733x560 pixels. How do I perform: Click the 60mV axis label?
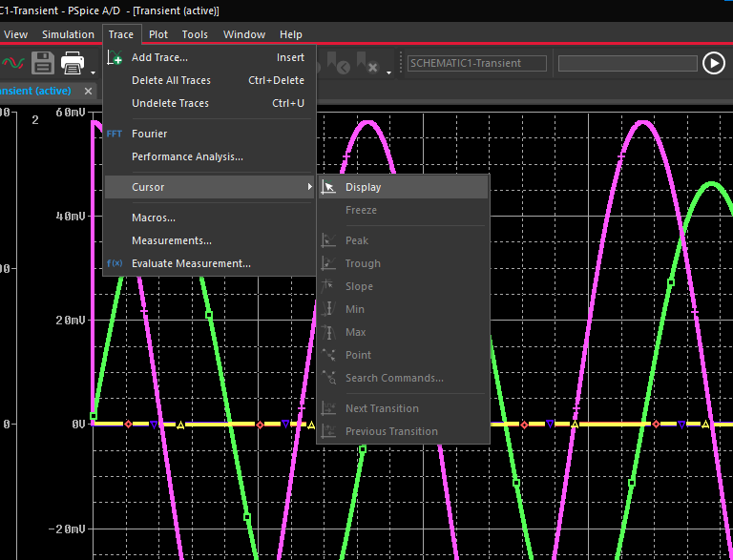point(70,113)
